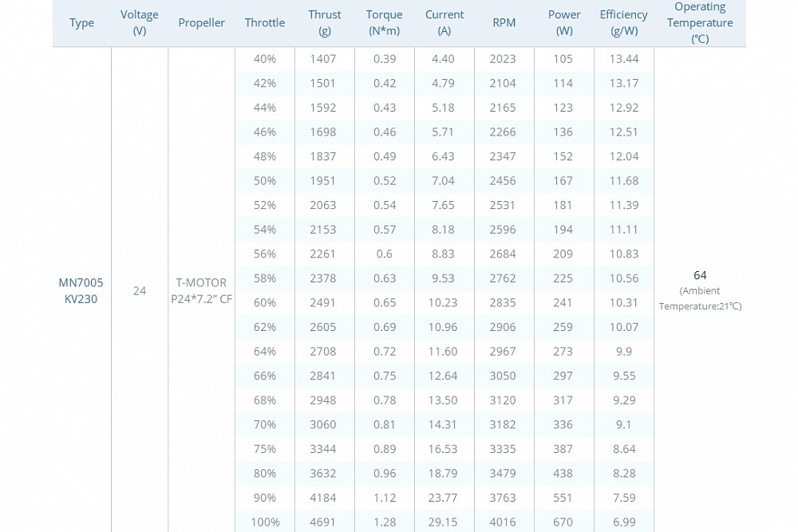Select the Torque (N*m) header cell
The image size is (798, 532).
pyautogui.click(x=384, y=22)
